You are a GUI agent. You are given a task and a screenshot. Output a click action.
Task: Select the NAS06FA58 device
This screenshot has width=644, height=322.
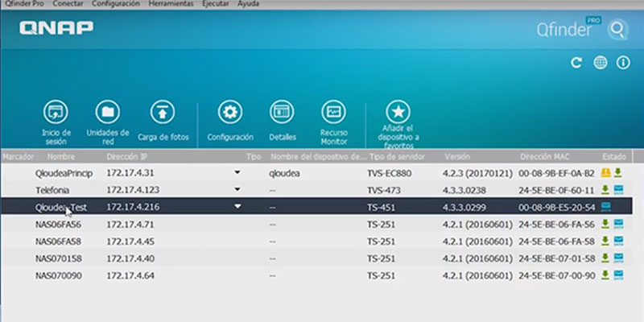[316, 241]
